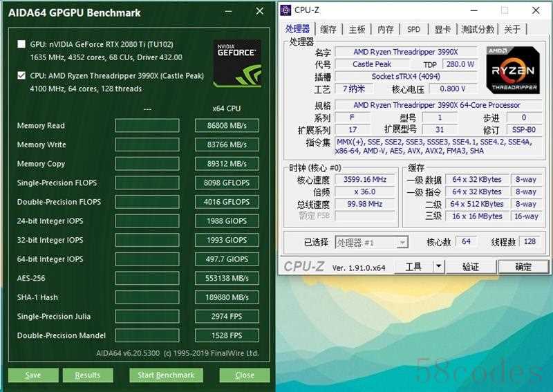Go to the 显卡 tab

(442, 29)
